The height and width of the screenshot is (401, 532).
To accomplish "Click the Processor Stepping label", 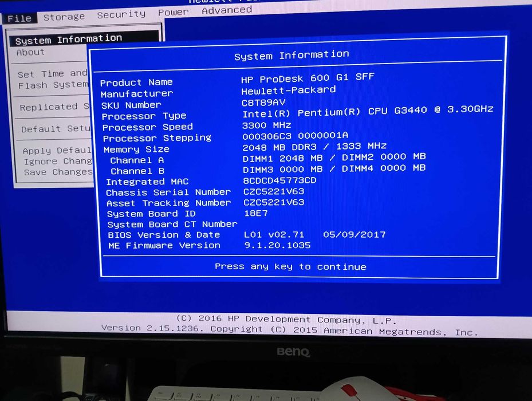I will click(157, 138).
